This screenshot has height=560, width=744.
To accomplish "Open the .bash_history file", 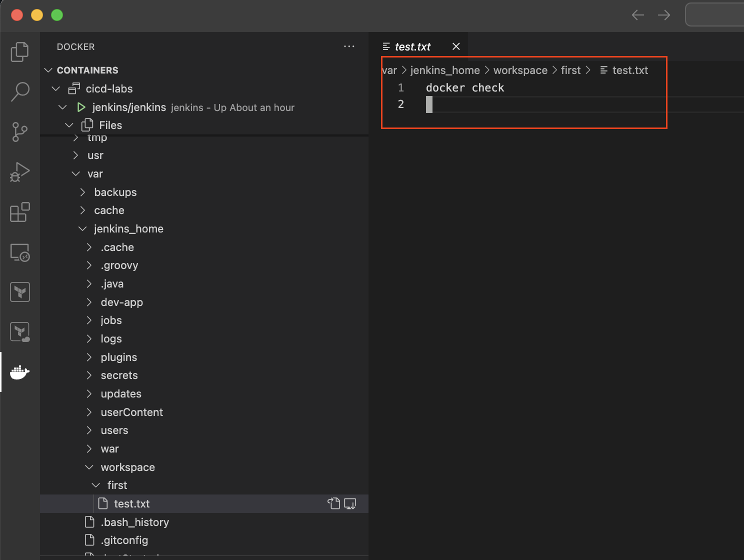I will (204, 522).
